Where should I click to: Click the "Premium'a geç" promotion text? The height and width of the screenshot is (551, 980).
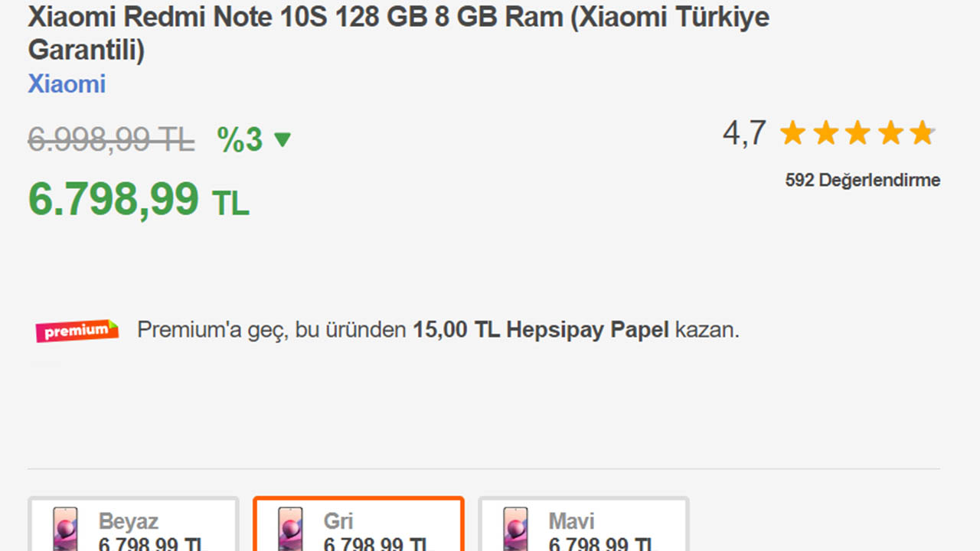(438, 331)
